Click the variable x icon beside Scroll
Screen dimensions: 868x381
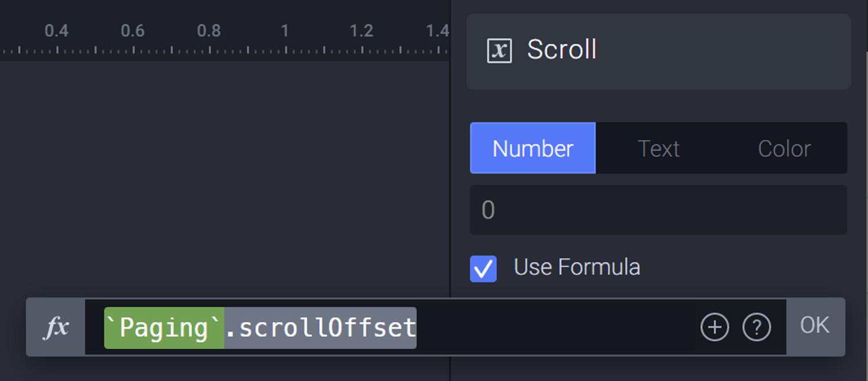pyautogui.click(x=499, y=51)
